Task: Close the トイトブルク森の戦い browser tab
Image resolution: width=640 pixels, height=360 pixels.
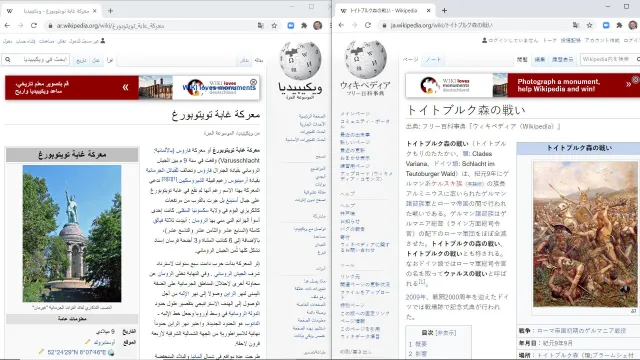Action: click(x=429, y=11)
